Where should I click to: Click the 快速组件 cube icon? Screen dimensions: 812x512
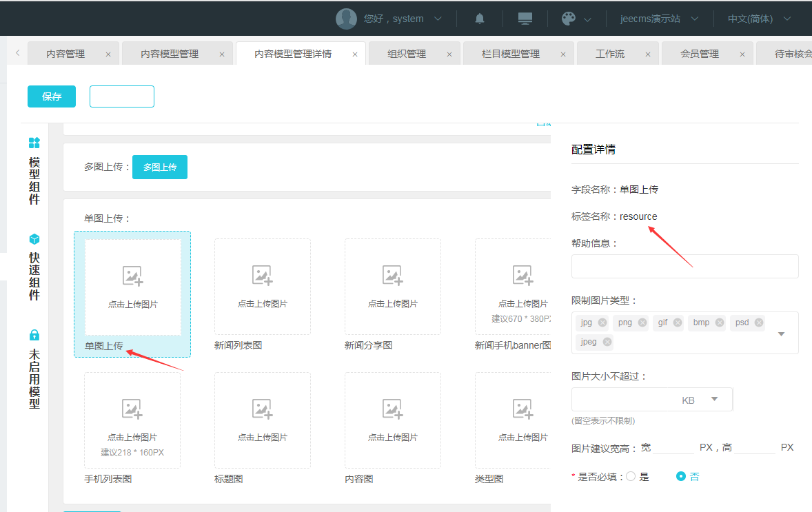click(x=34, y=239)
